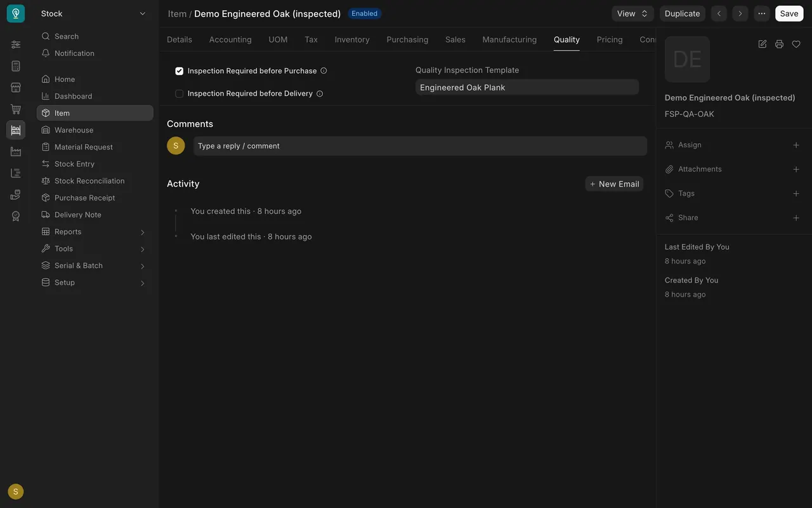Click the Save button

tap(789, 13)
